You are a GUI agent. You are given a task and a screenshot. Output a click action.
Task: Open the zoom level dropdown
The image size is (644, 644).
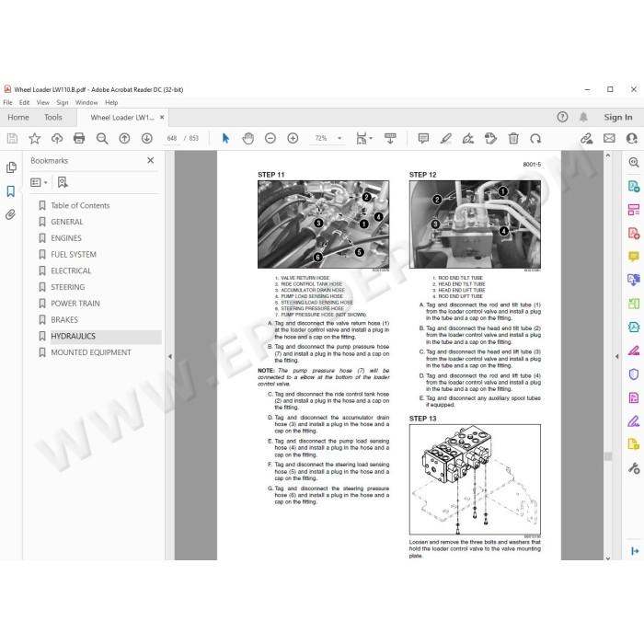pos(339,138)
